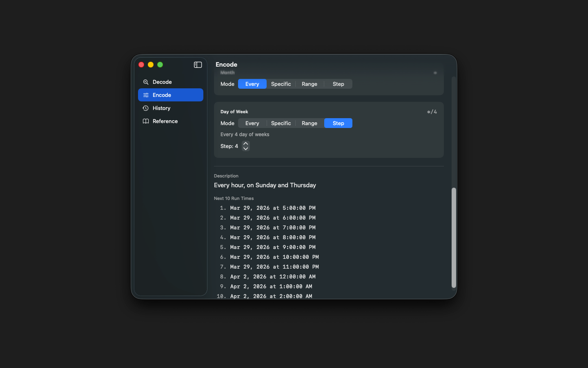The image size is (588, 368).
Task: Select run time Apr 2, 2026 at 12:00:00 AM
Action: pyautogui.click(x=273, y=277)
